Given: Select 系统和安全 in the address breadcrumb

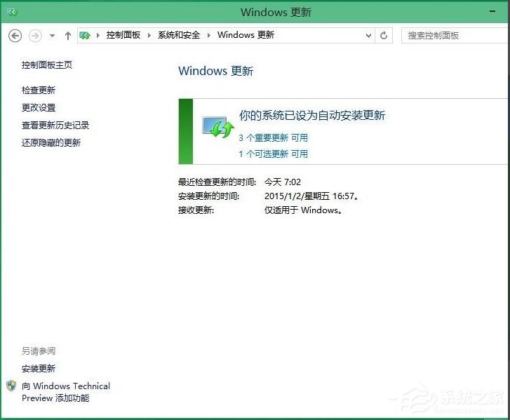Looking at the screenshot, I should [x=179, y=35].
